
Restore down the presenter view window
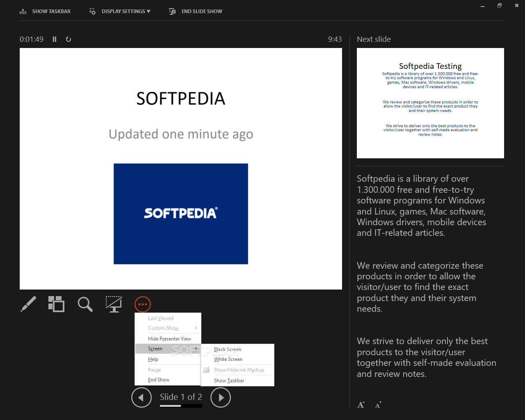pyautogui.click(x=500, y=6)
